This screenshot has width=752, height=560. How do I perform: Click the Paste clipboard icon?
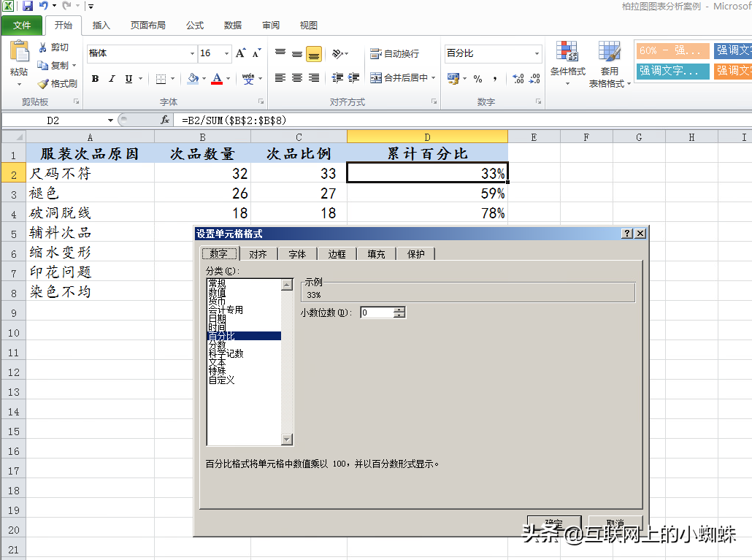[19, 52]
